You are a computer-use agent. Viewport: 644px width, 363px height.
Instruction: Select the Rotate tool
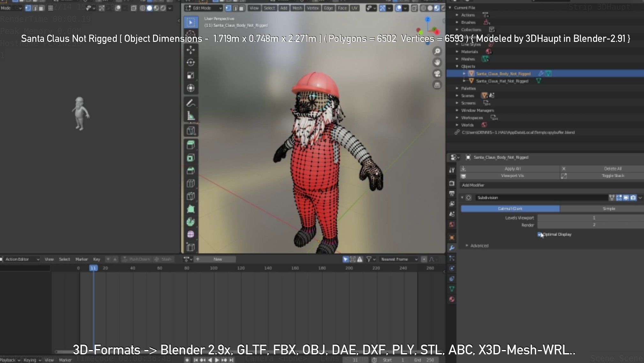[x=191, y=63]
